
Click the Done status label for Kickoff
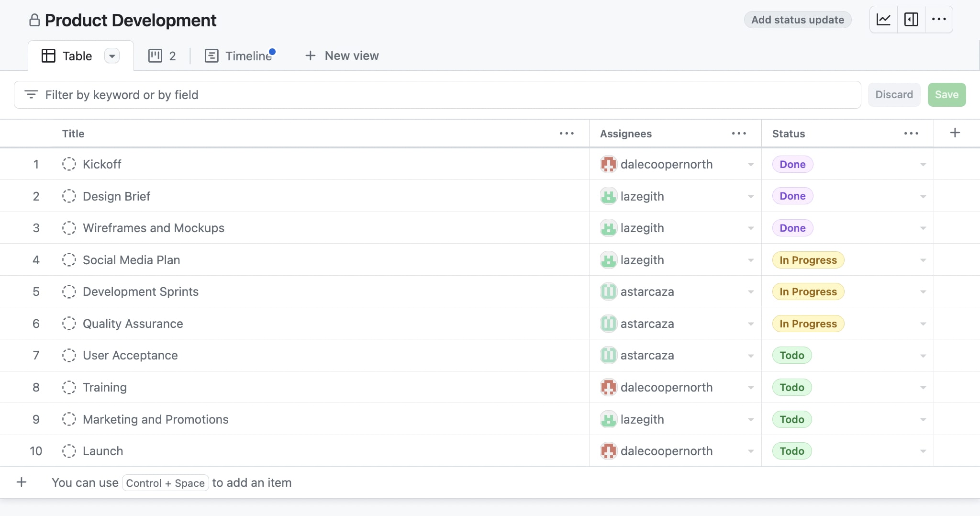792,164
